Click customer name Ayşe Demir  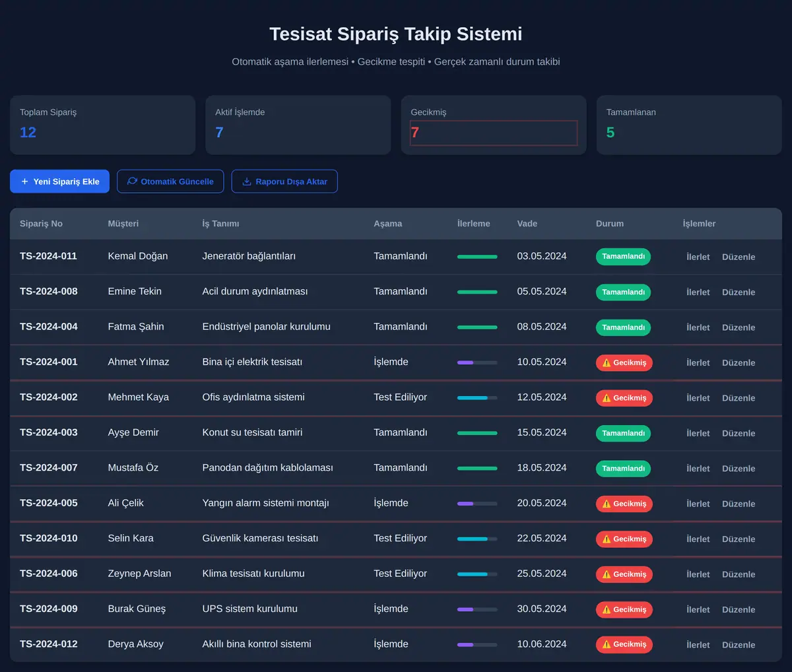tap(133, 432)
